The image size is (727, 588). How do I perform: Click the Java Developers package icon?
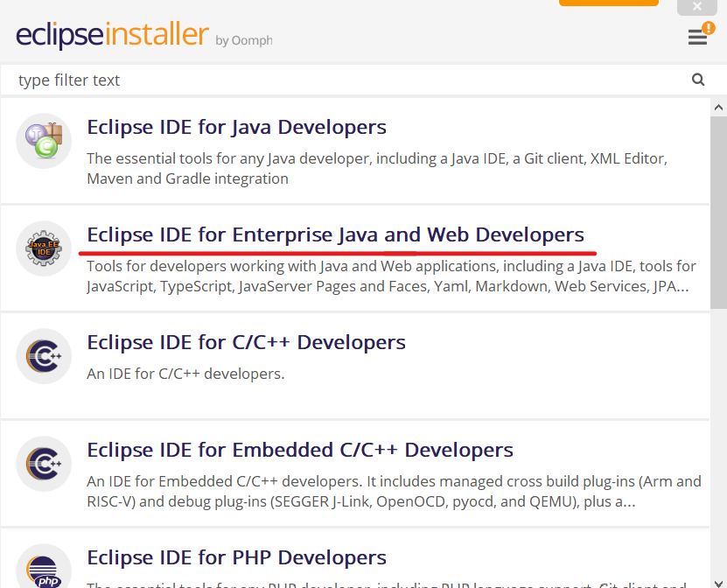click(44, 141)
